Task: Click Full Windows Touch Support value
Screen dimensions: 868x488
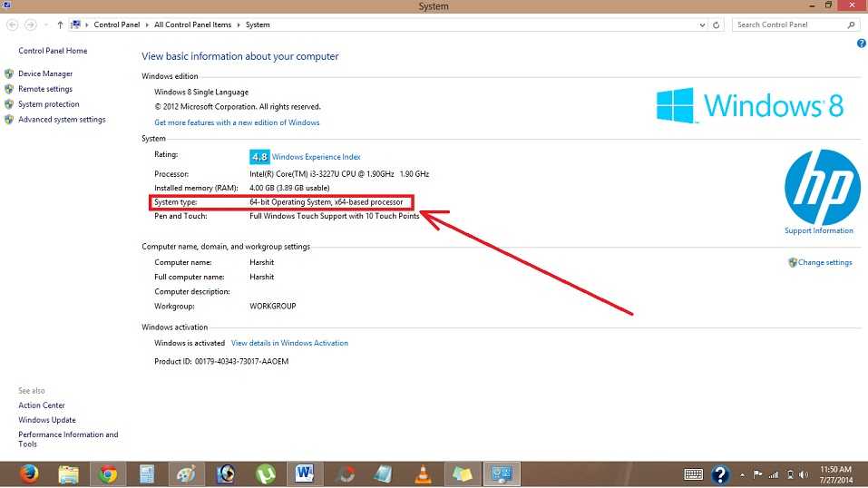Action: point(335,216)
